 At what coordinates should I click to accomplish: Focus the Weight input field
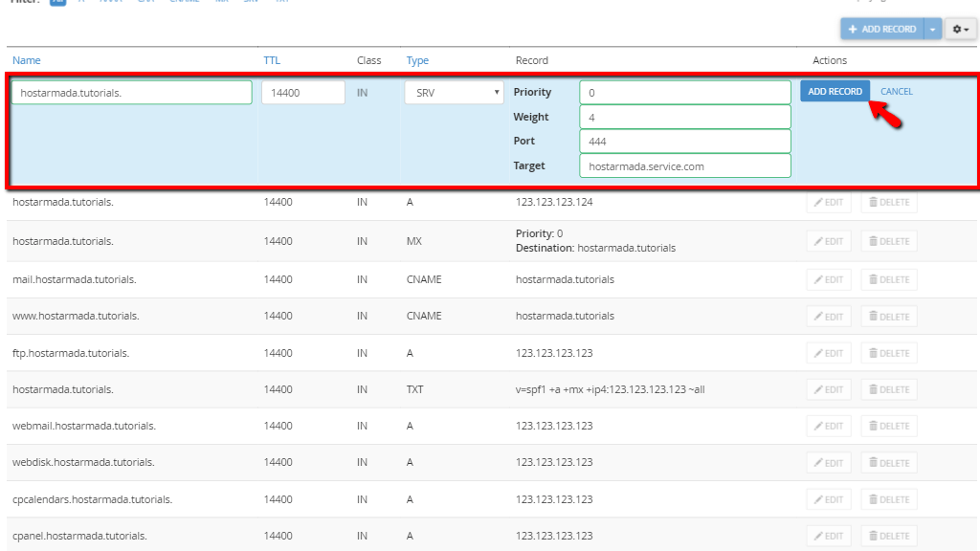(685, 117)
